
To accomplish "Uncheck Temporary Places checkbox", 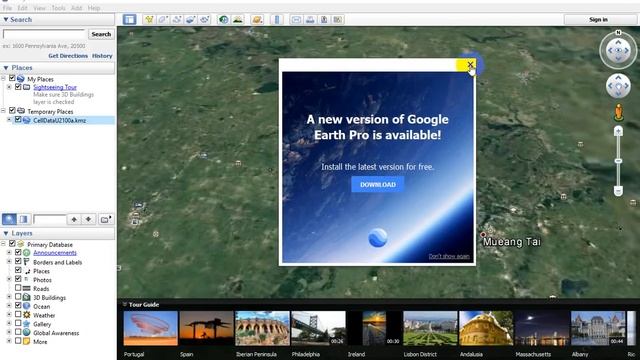I will pos(12,111).
